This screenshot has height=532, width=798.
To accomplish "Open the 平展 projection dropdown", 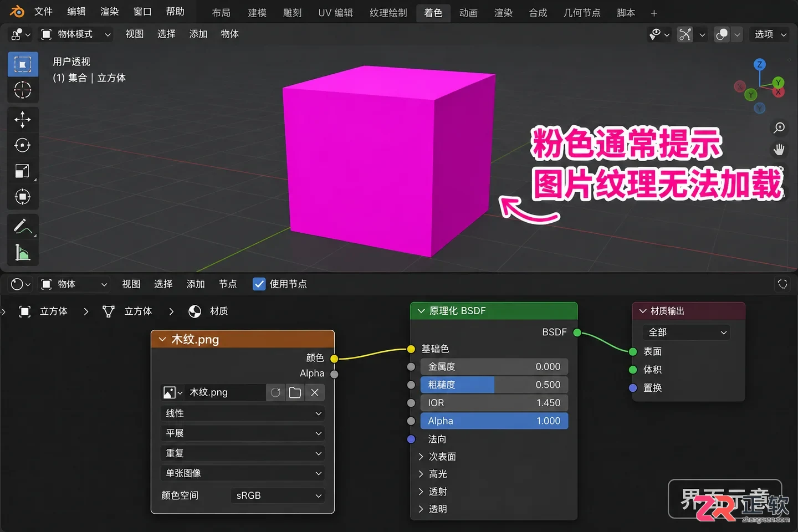I will pos(242,433).
